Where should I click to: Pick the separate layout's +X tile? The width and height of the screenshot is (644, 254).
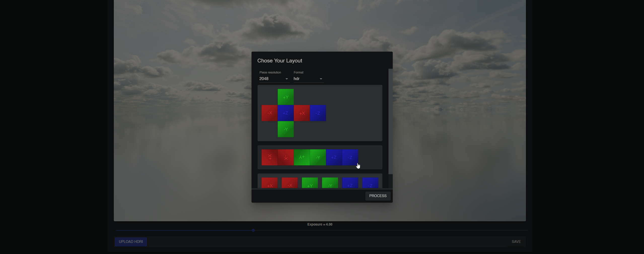270,183
